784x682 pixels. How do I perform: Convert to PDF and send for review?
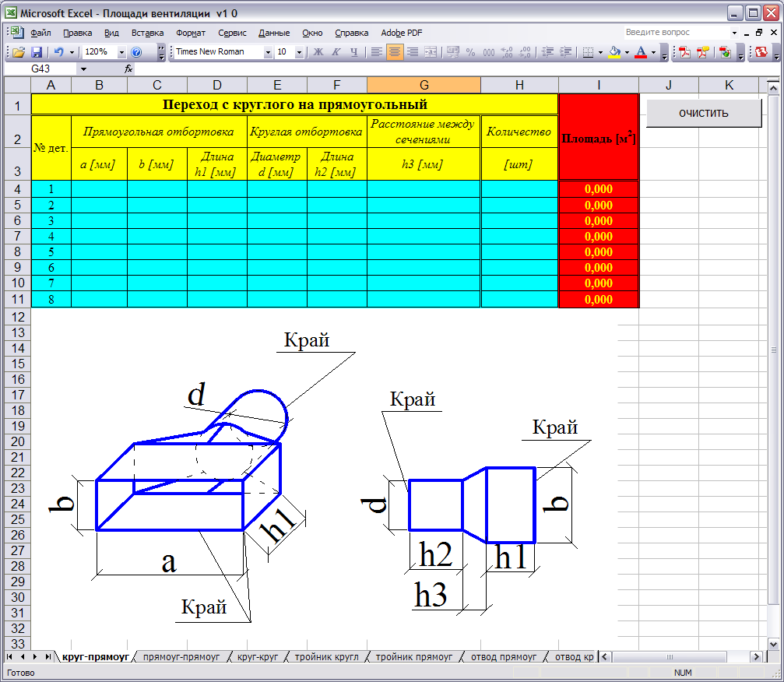tap(703, 52)
